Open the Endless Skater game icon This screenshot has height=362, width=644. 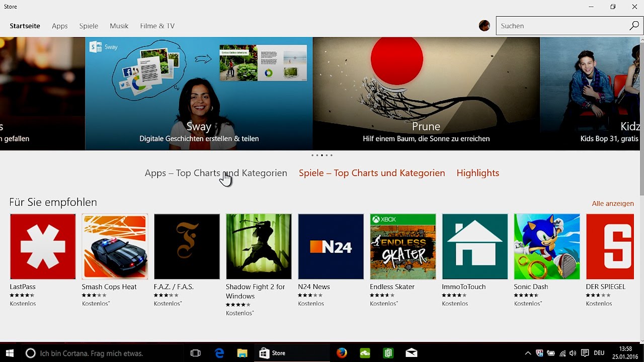pos(403,246)
